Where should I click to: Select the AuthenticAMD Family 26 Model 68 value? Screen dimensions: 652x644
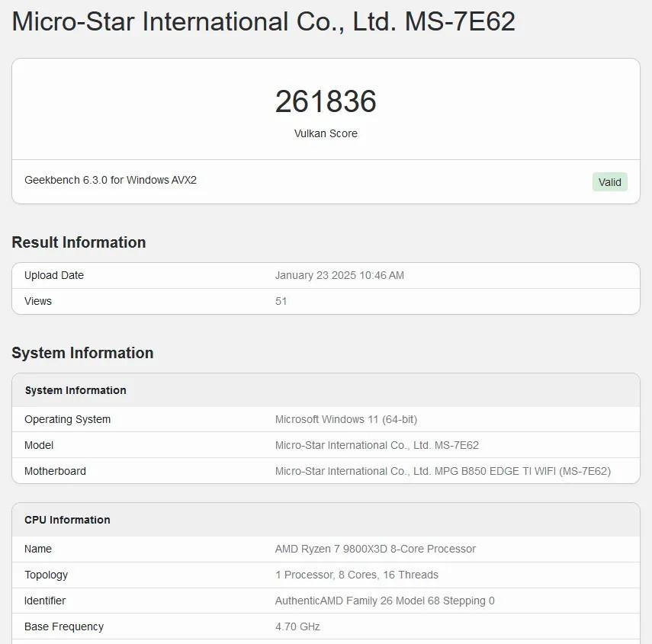384,601
